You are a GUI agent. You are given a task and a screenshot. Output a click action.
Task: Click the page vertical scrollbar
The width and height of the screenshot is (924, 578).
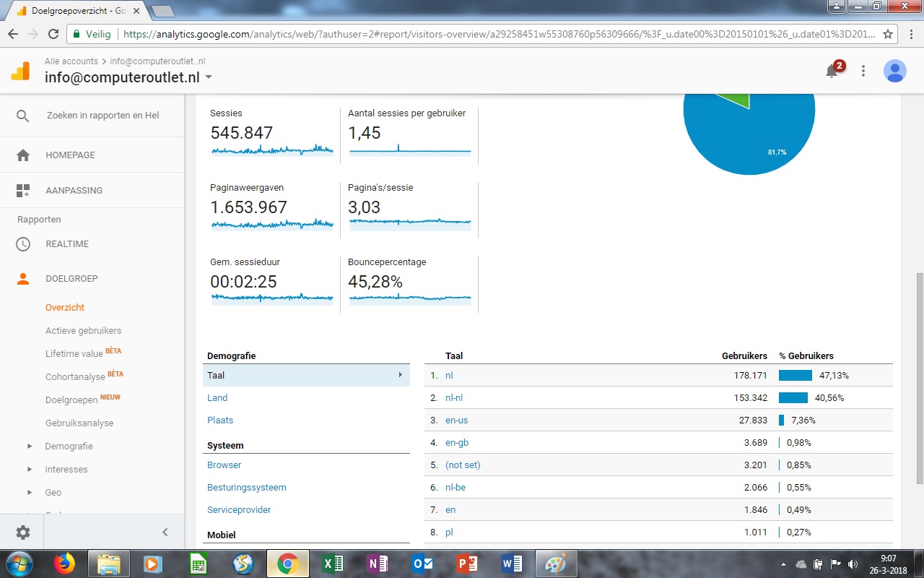click(919, 378)
